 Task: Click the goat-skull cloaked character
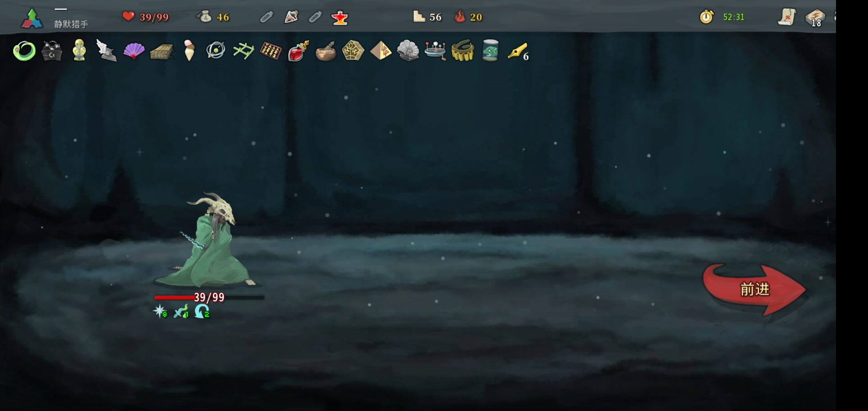pyautogui.click(x=208, y=240)
